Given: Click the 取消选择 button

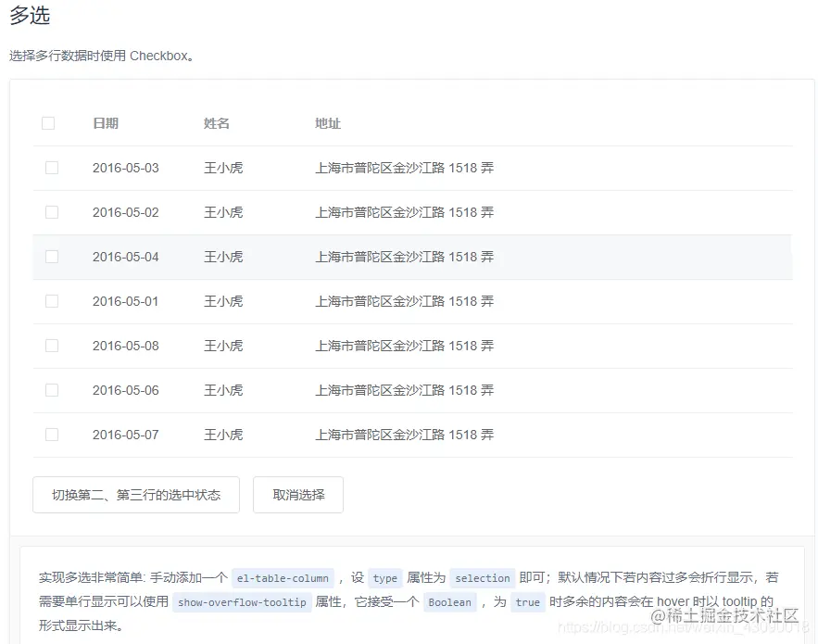Looking at the screenshot, I should tap(297, 495).
